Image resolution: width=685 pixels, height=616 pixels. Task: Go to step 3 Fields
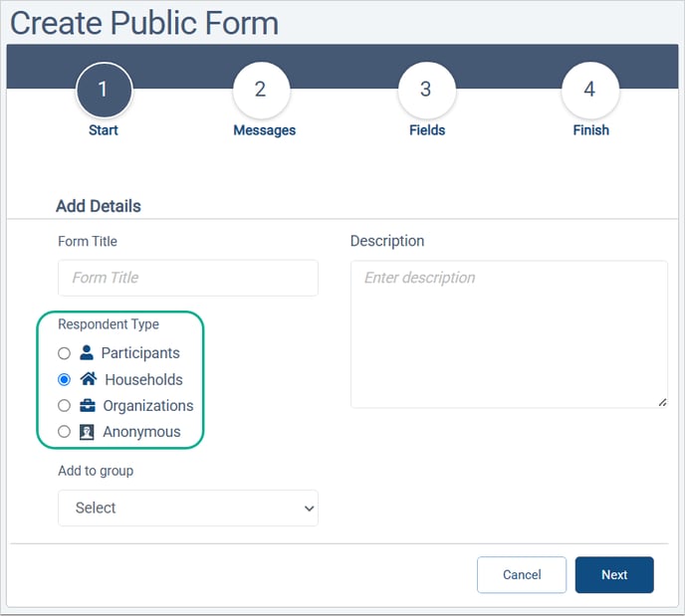pos(427,91)
